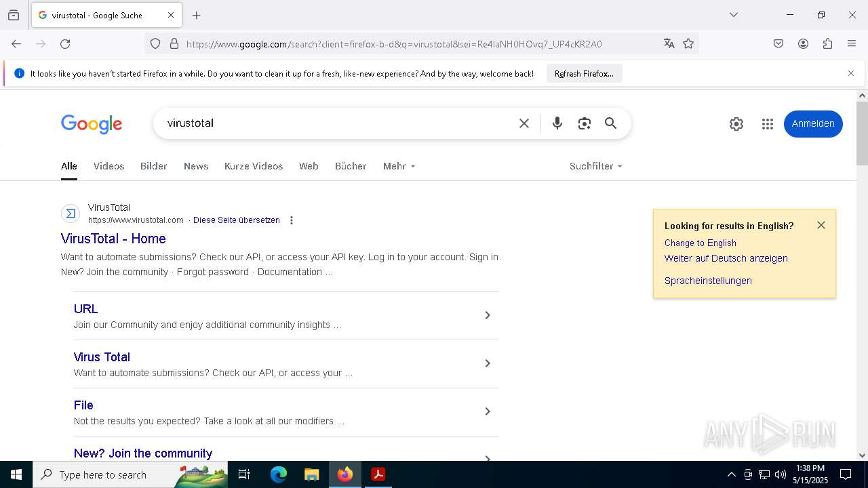Switch to the Kurze Videos tab
Screen dimensions: 868x488
tap(254, 166)
